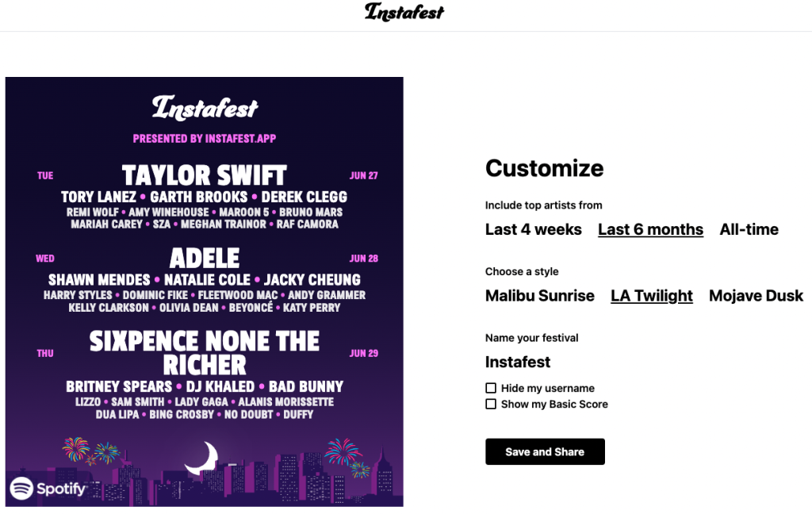Screen dimensions: 812x514
Task: Toggle the Show my Basic Score checkbox
Action: point(491,404)
